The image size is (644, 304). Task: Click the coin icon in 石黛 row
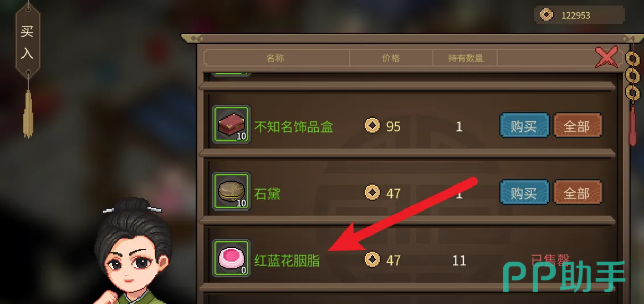click(372, 193)
